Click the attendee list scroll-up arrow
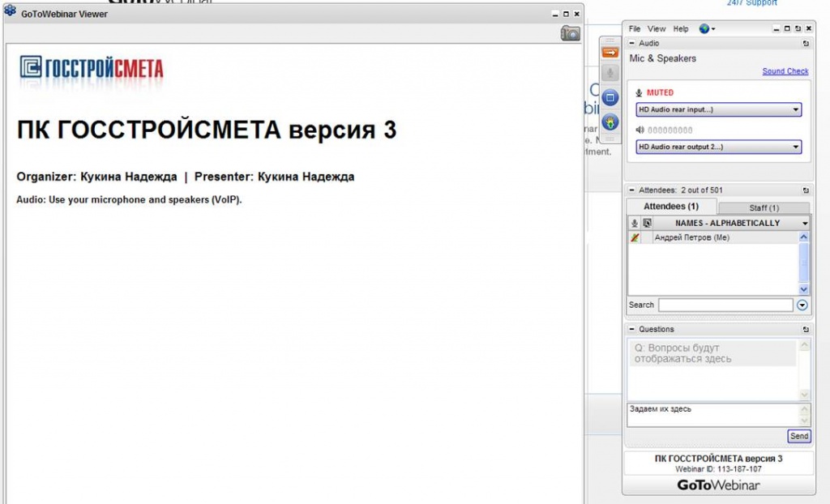The height and width of the screenshot is (504, 830). pos(803,237)
